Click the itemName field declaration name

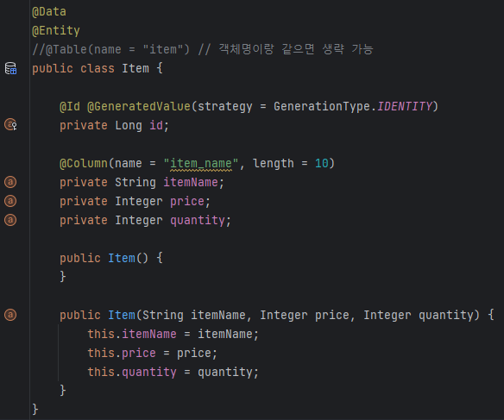coord(191,182)
